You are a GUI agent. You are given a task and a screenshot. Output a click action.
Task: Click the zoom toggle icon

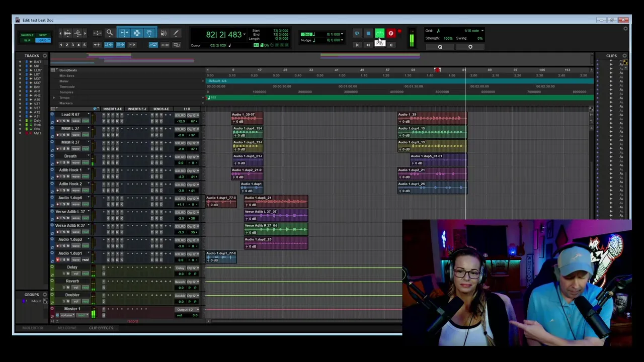98,33
